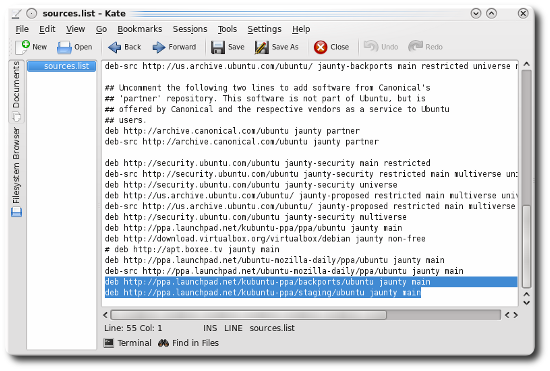Open the Go menu
The image size is (550, 371).
click(101, 29)
